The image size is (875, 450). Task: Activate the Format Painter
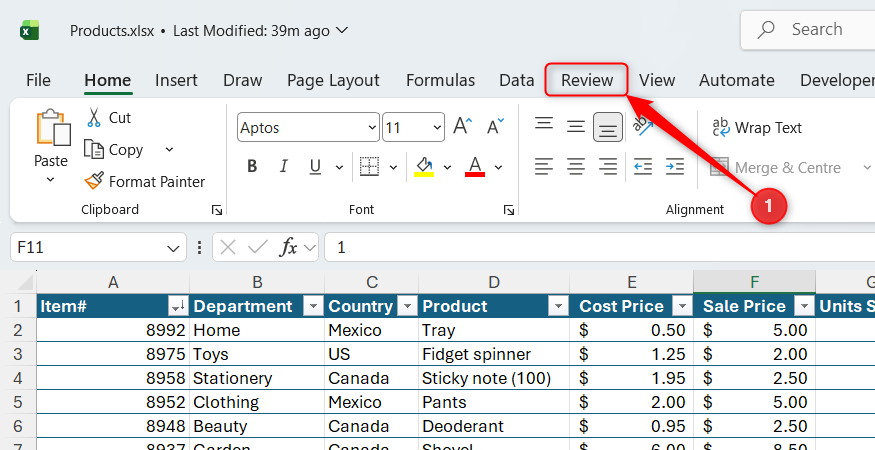pyautogui.click(x=145, y=181)
